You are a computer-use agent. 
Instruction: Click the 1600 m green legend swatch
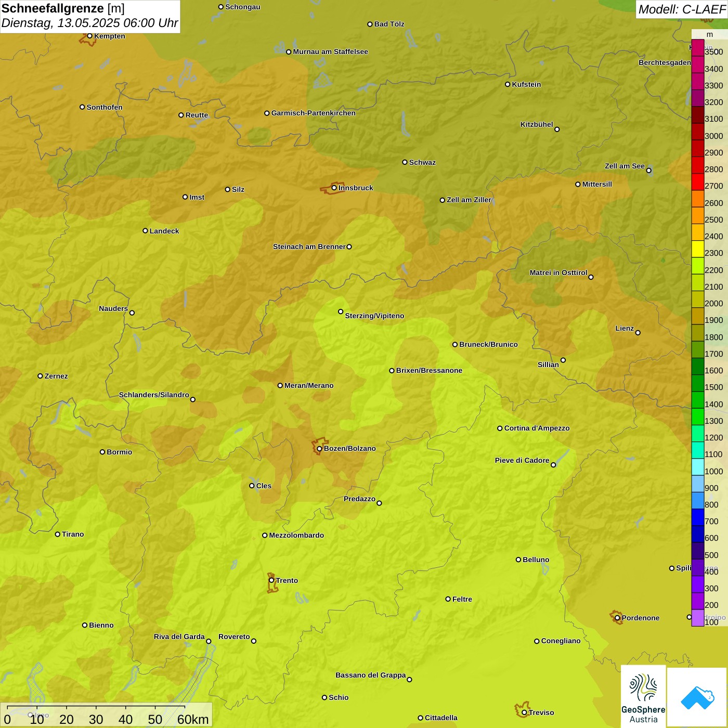697,367
